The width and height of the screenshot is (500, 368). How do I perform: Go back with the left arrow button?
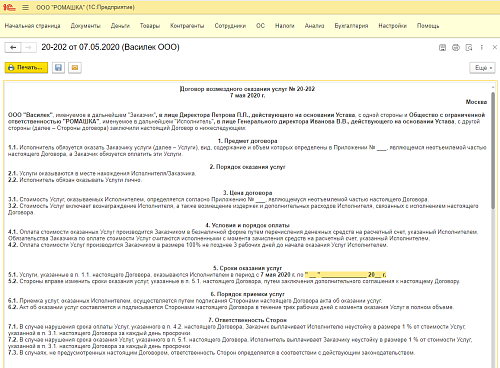point(13,48)
